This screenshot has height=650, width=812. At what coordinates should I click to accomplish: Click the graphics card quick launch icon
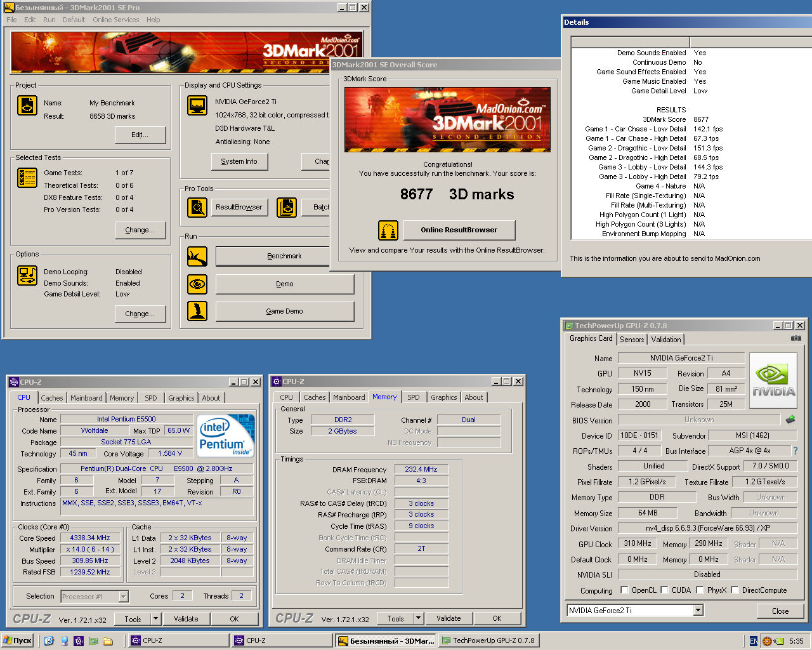[93, 641]
